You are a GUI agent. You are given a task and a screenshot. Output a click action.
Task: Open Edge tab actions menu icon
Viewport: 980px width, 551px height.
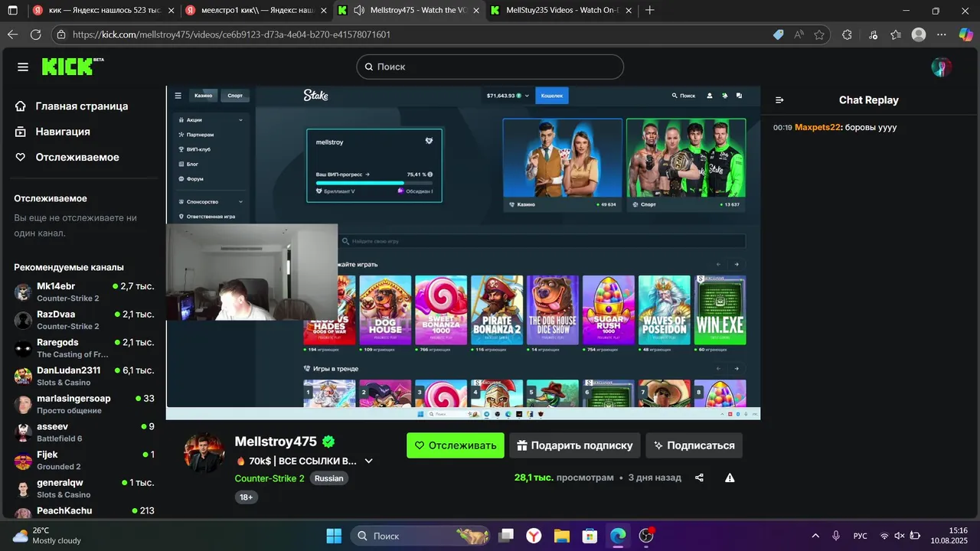click(12, 11)
